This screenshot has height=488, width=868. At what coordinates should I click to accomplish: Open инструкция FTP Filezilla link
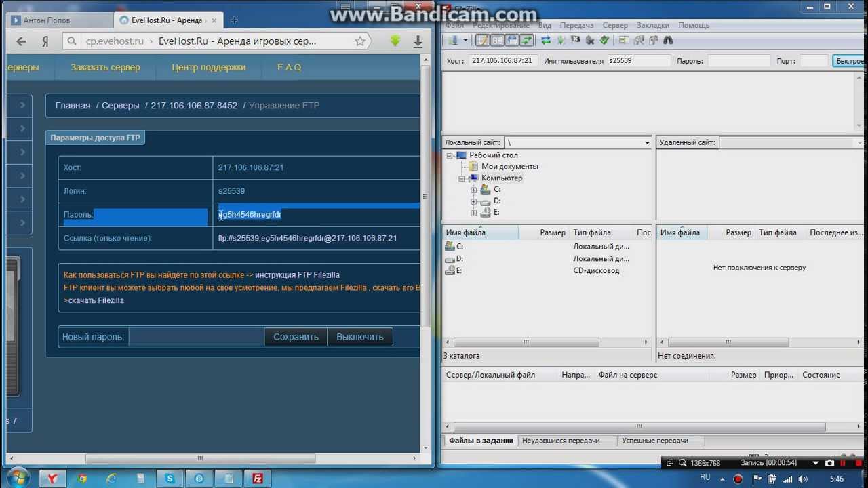pos(297,274)
